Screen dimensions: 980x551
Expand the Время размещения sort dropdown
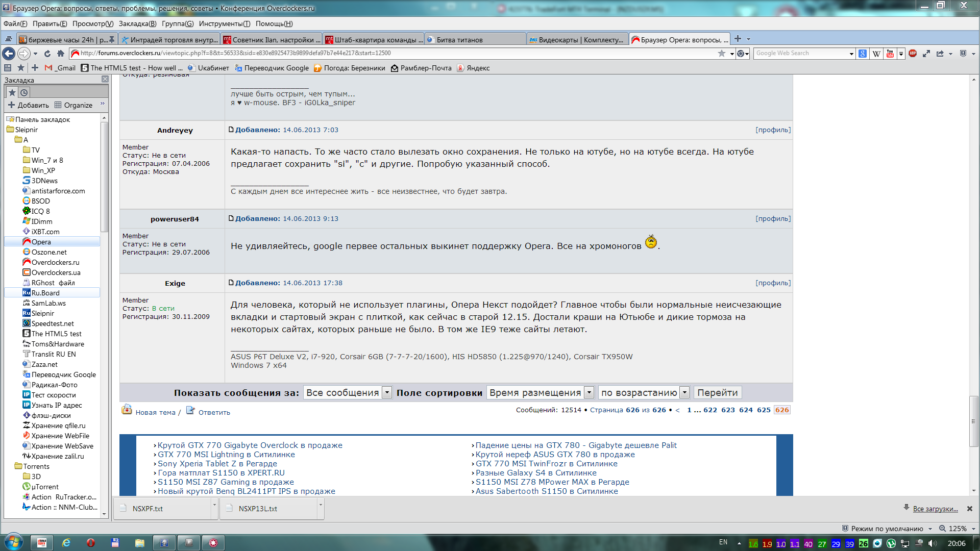(x=540, y=392)
